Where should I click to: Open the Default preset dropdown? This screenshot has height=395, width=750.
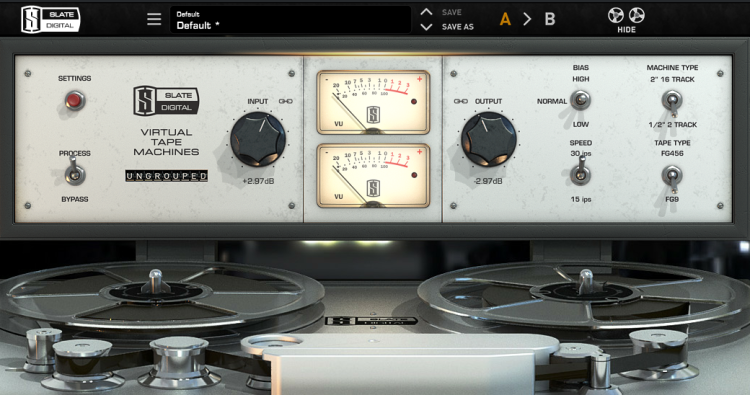(x=290, y=20)
